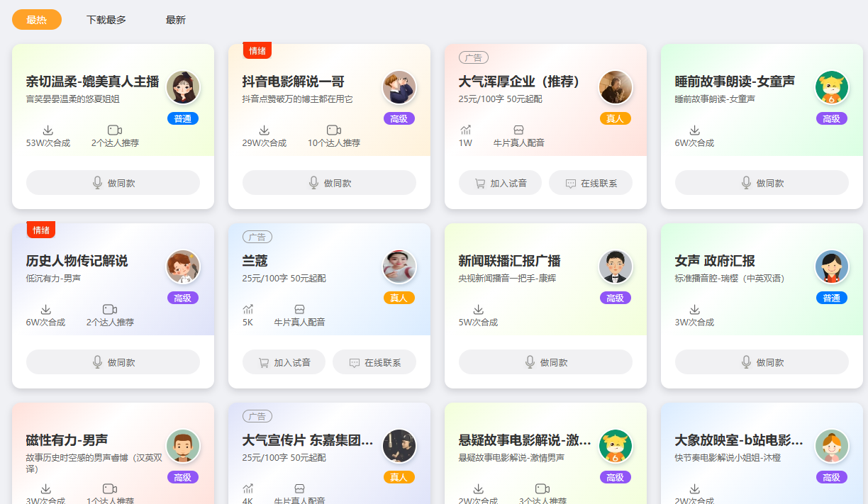Open the avatar on the 睡前故事朗读-女童声 card
Image resolution: width=868 pixels, height=504 pixels.
click(x=830, y=88)
